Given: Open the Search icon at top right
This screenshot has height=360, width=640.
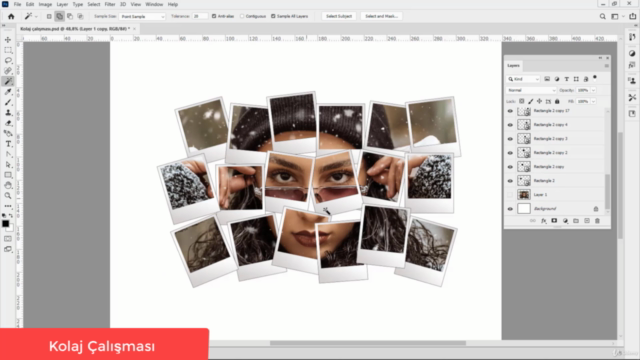Looking at the screenshot, I should 602,16.
